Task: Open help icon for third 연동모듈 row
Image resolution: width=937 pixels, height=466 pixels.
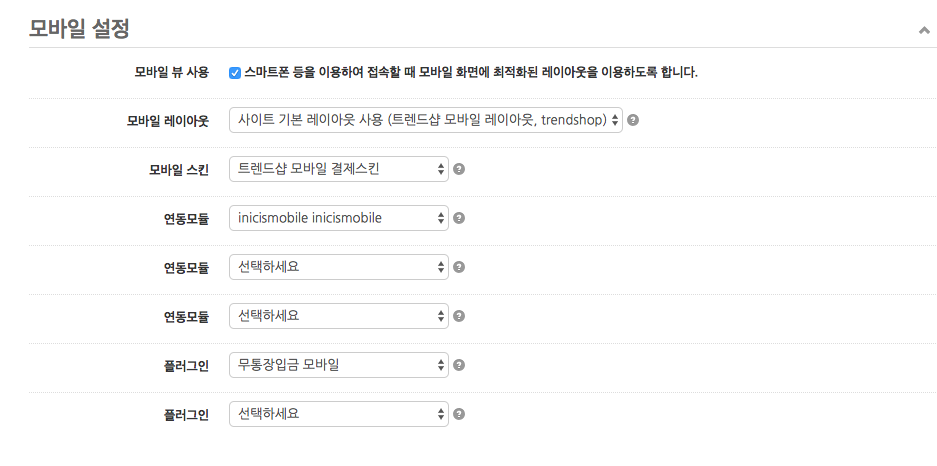Action: coord(459,316)
